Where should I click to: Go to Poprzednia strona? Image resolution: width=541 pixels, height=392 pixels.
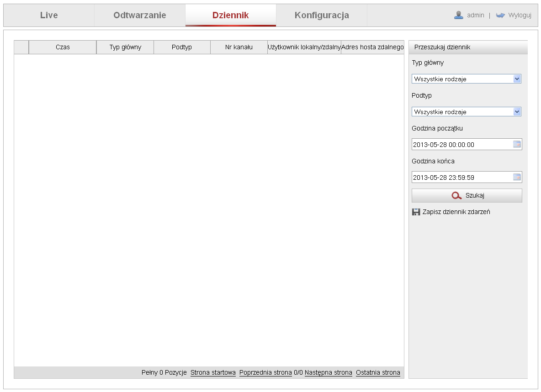(x=265, y=372)
